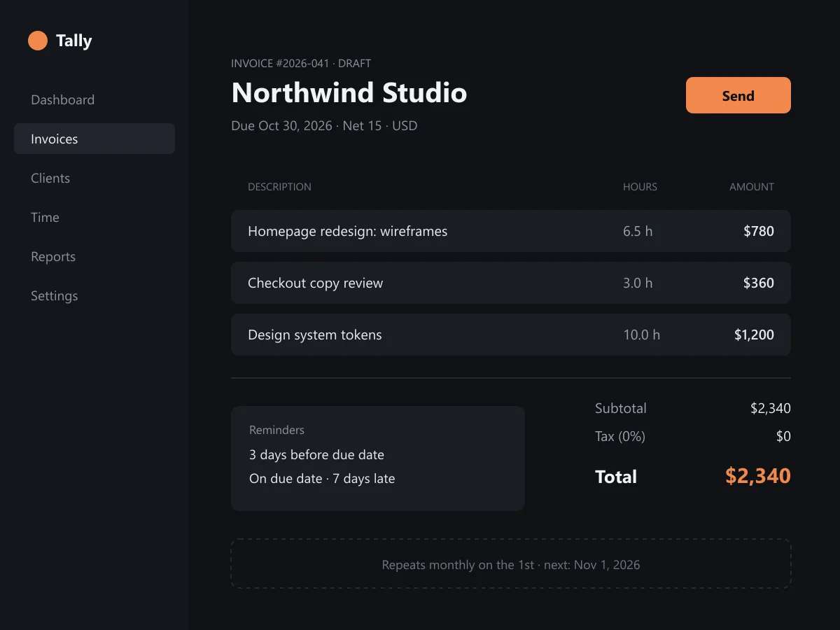Image resolution: width=840 pixels, height=630 pixels.
Task: Click the Tax (0%) label
Action: (620, 436)
